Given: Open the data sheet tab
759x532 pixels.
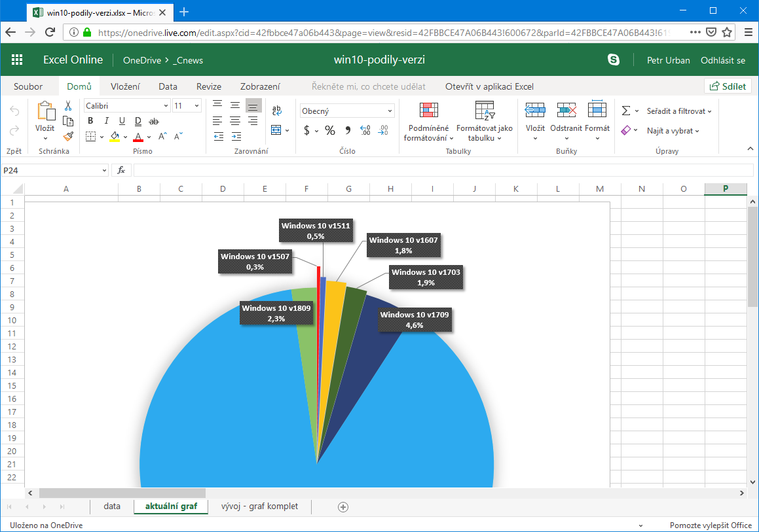Looking at the screenshot, I should point(111,506).
